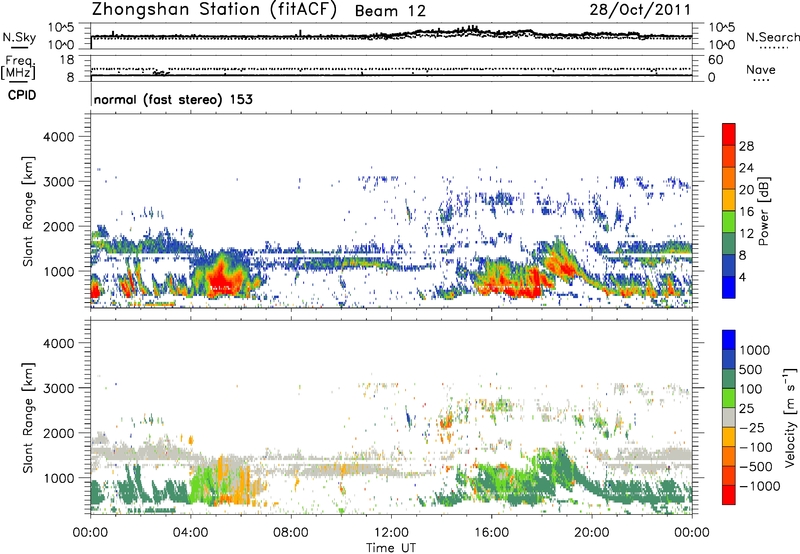Select the "Power [dB]" color bar title
800x554 pixels.
763,211
